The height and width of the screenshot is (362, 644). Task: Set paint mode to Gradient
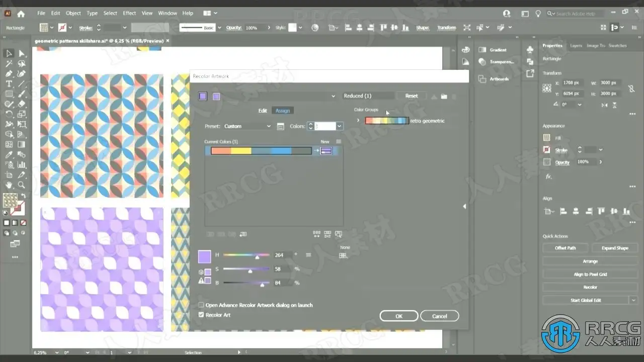coord(15,223)
